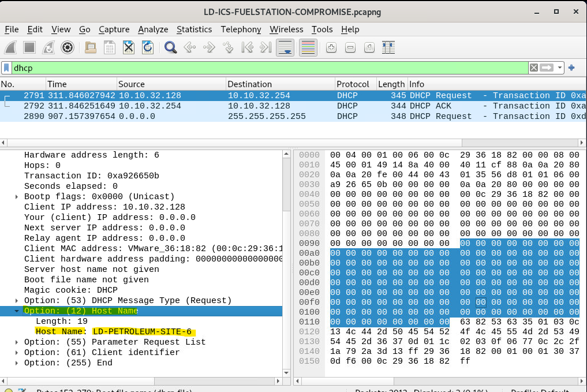Close the capture file via toolbar icon

point(129,47)
